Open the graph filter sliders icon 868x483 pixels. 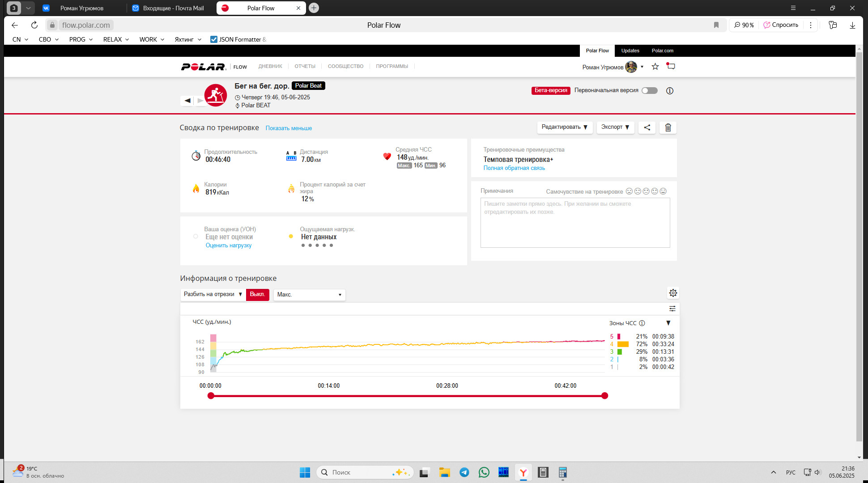[x=672, y=309]
